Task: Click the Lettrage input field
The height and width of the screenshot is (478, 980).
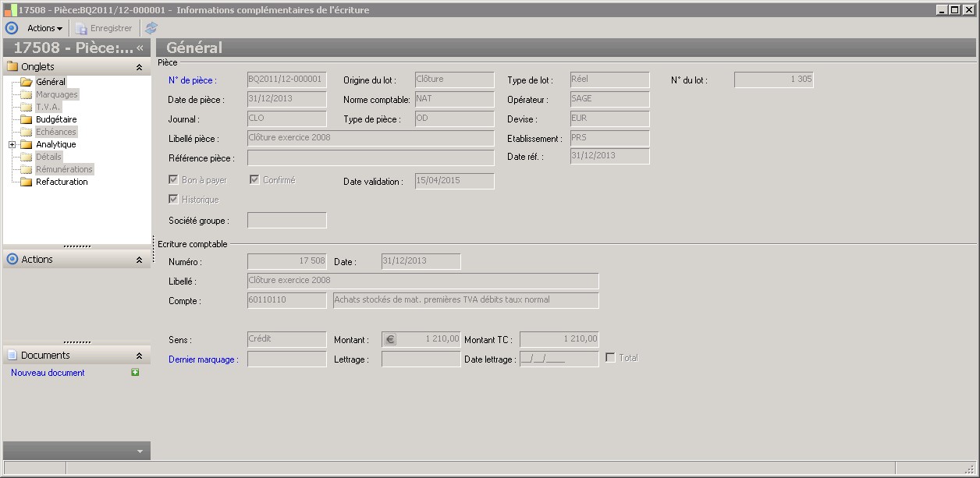Action: click(x=421, y=359)
